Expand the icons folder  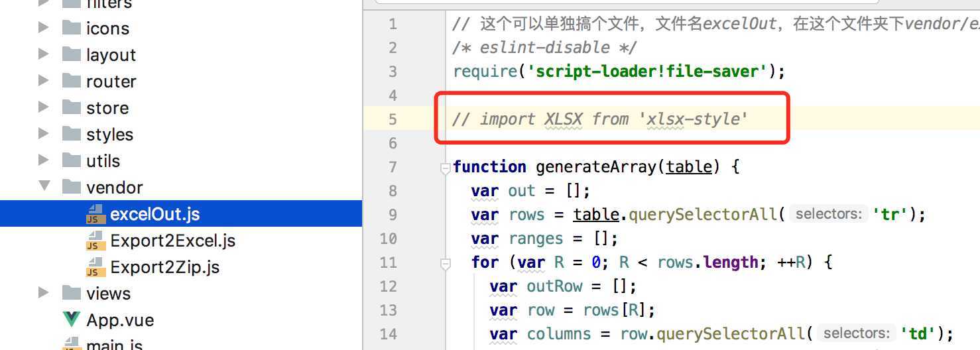(44, 28)
